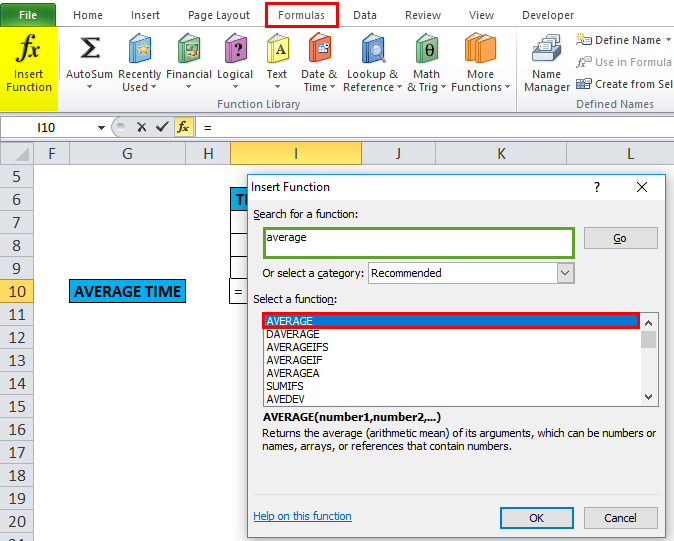The width and height of the screenshot is (674, 541).
Task: Click Define Name in Defined Names
Action: coord(619,40)
